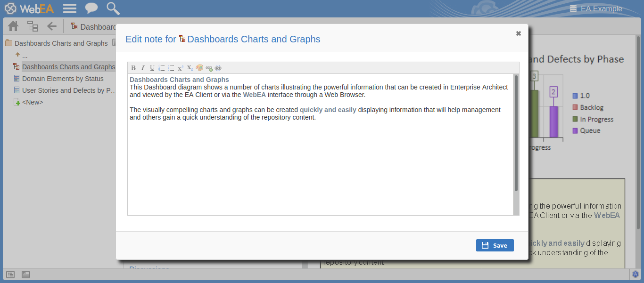Apply superscript formatting
Image resolution: width=644 pixels, height=283 pixels.
pos(181,68)
